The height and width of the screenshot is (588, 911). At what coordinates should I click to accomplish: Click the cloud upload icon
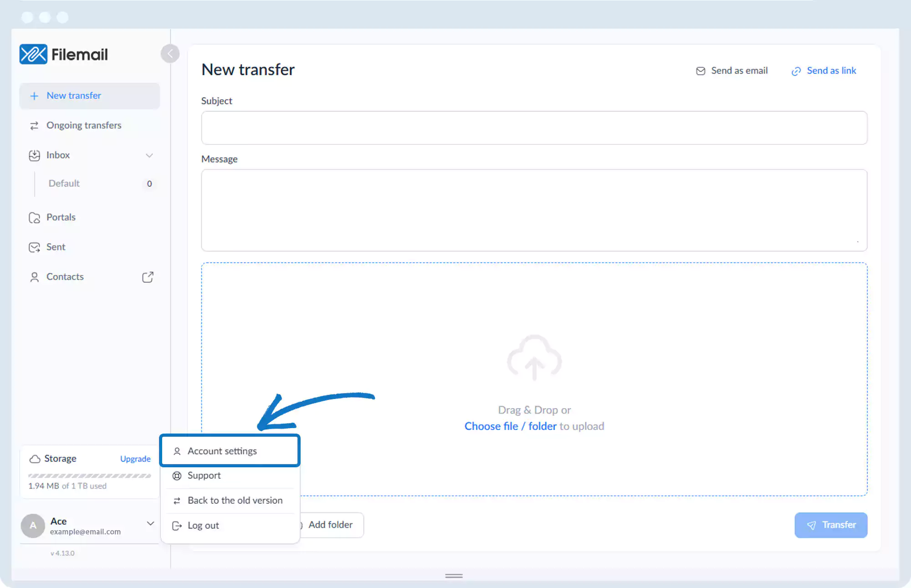pos(534,358)
